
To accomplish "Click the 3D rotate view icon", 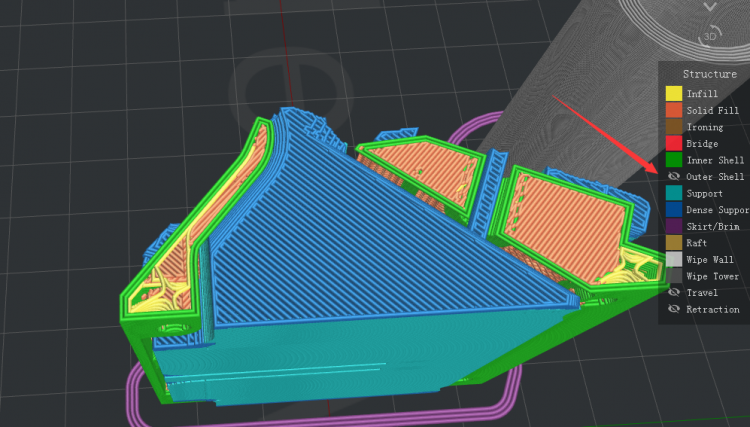I will [x=710, y=36].
